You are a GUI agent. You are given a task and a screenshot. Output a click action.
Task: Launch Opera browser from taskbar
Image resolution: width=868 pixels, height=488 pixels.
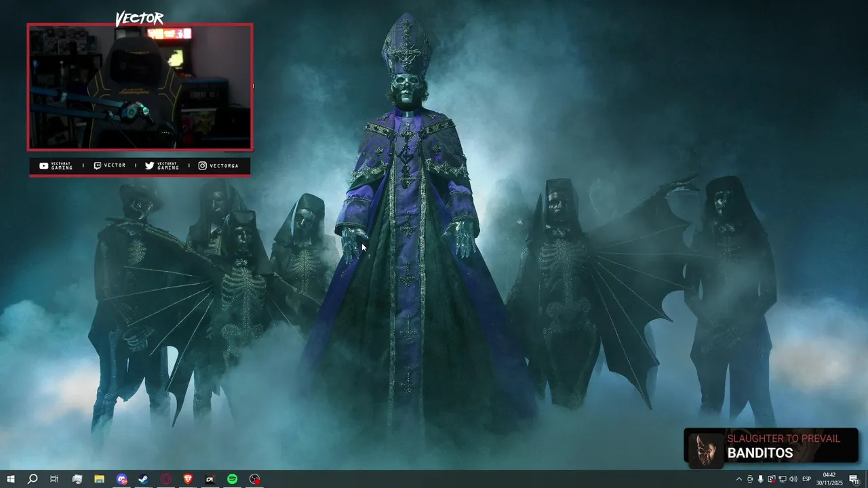pos(166,479)
